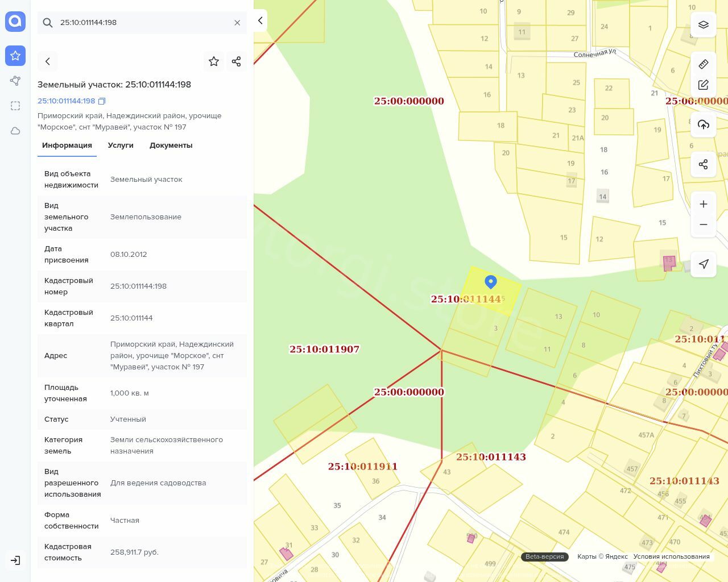Zoom in the map with plus button

pos(704,204)
